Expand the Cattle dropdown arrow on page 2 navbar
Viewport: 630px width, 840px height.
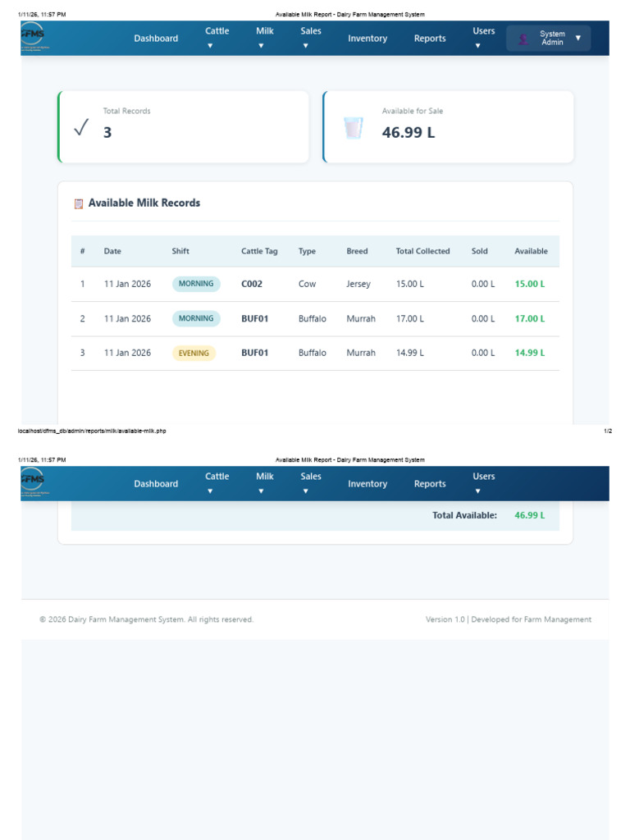tap(210, 491)
